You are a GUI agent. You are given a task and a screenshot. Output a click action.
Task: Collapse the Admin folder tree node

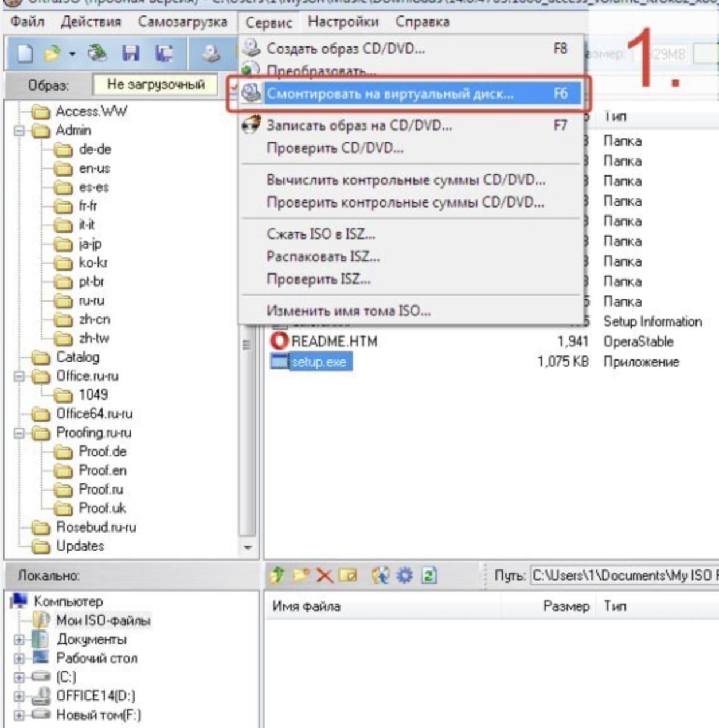coord(19,130)
